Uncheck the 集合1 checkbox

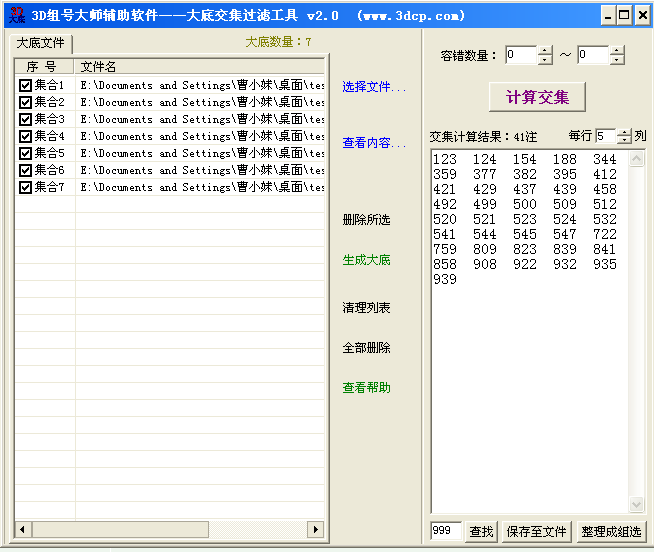pyautogui.click(x=26, y=86)
